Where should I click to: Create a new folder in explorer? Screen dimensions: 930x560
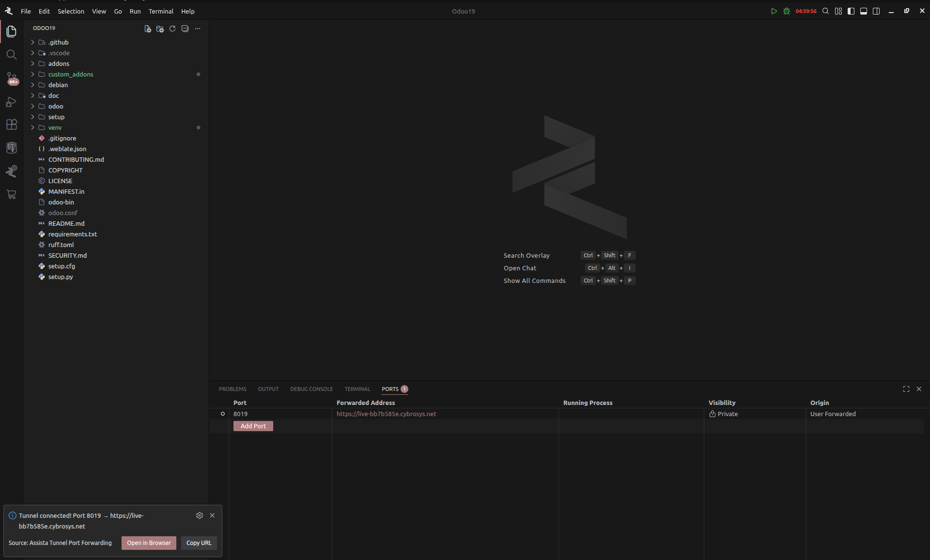(160, 29)
